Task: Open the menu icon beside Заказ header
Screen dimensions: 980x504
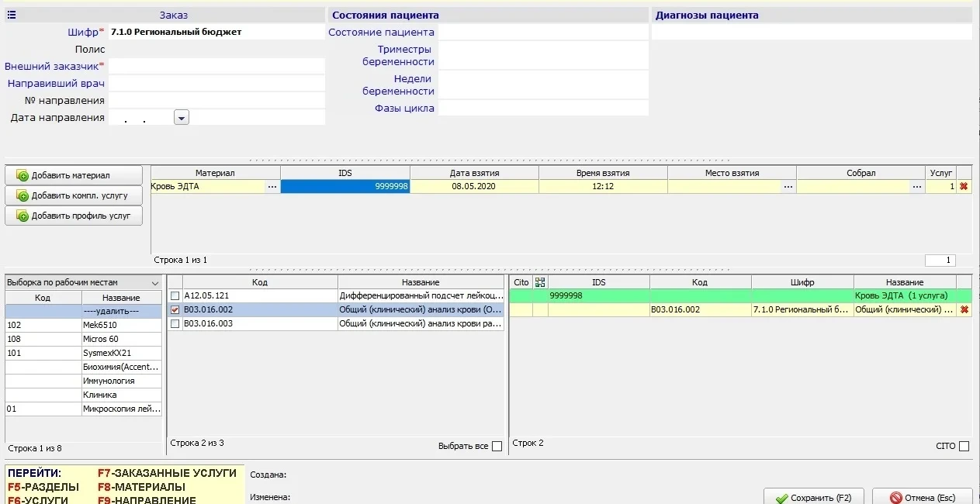Action: click(x=12, y=15)
